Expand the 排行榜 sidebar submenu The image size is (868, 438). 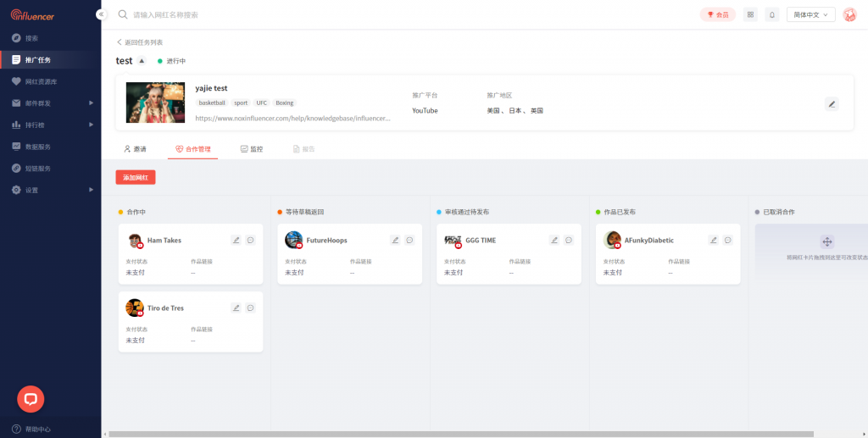click(91, 125)
